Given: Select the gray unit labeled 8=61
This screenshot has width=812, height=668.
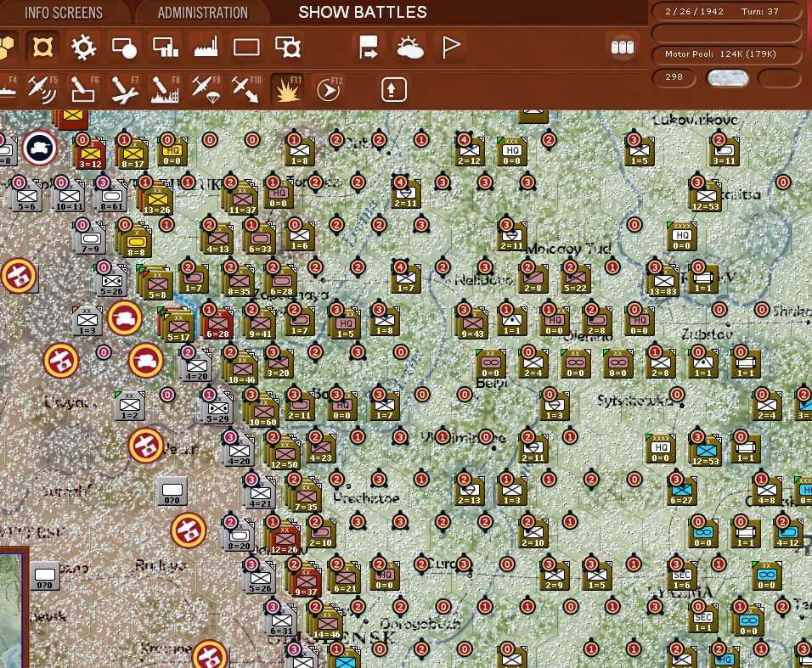Looking at the screenshot, I should 112,197.
